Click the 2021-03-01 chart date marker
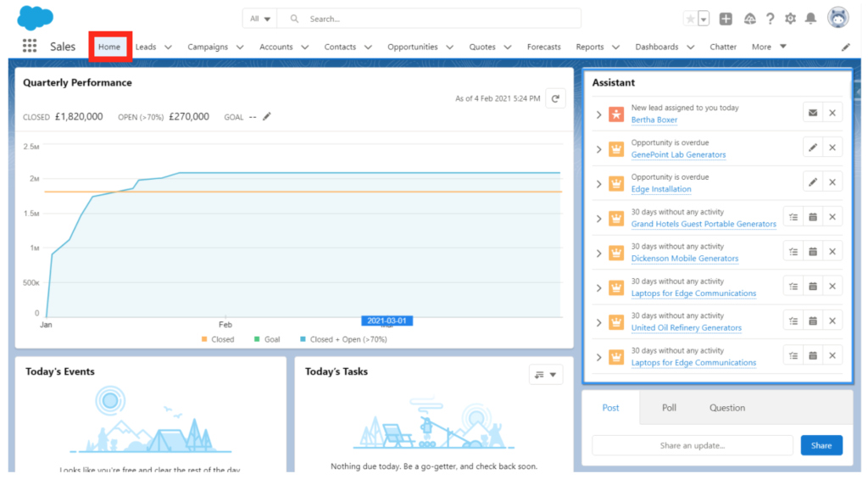The width and height of the screenshot is (868, 485). pos(387,321)
